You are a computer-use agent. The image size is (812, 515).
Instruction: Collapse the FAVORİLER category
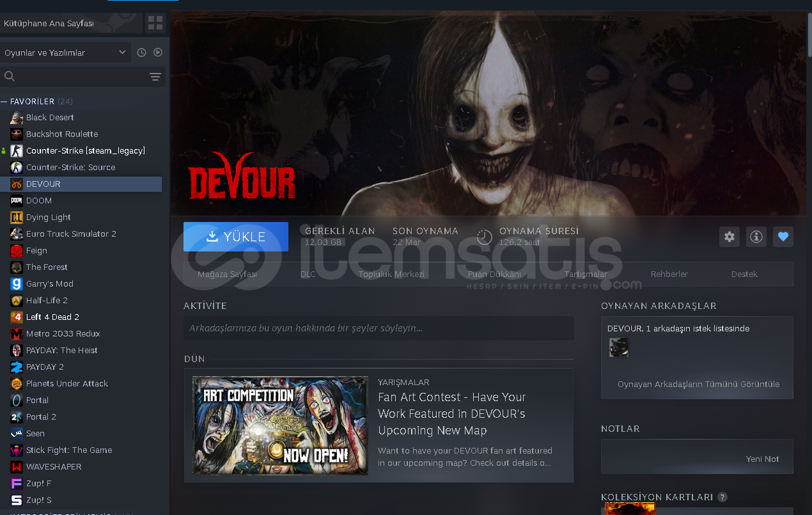4,102
